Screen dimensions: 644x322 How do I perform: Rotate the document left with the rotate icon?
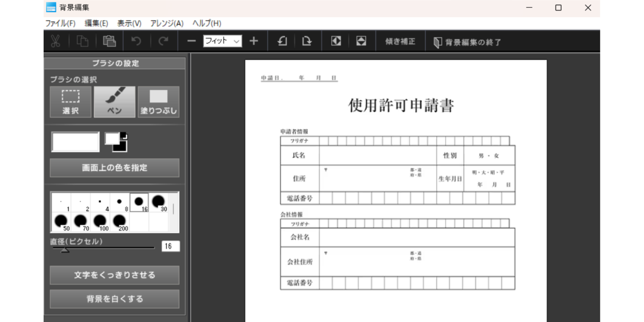click(282, 41)
